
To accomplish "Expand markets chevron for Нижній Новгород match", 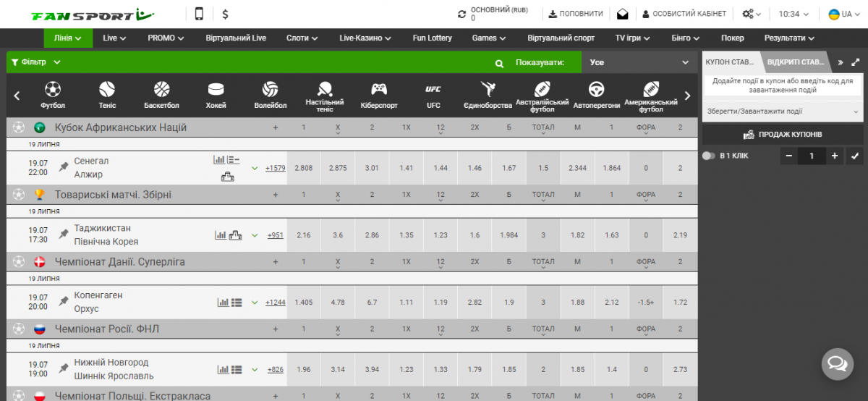I will 254,370.
